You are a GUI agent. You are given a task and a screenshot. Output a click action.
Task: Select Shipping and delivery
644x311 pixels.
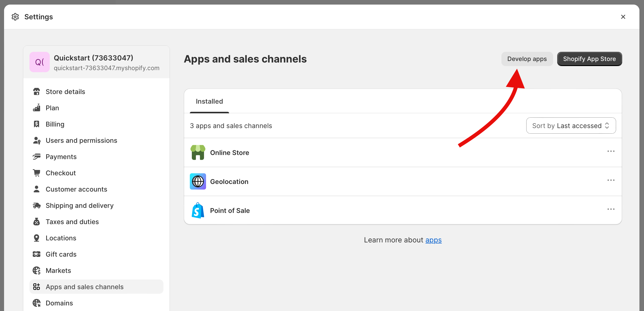(x=96, y=206)
